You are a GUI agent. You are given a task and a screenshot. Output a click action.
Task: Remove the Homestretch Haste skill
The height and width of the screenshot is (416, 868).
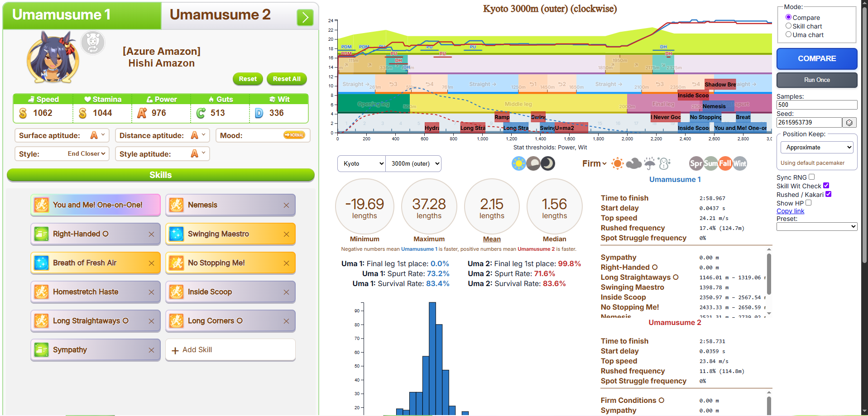(151, 292)
